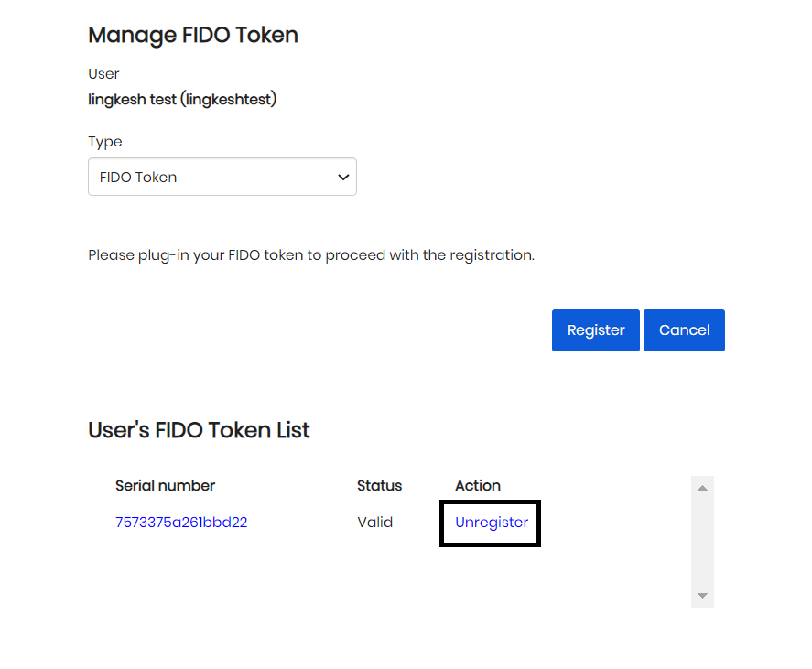The width and height of the screenshot is (812, 669).
Task: Click the token list scrollbar track
Action: tap(702, 542)
